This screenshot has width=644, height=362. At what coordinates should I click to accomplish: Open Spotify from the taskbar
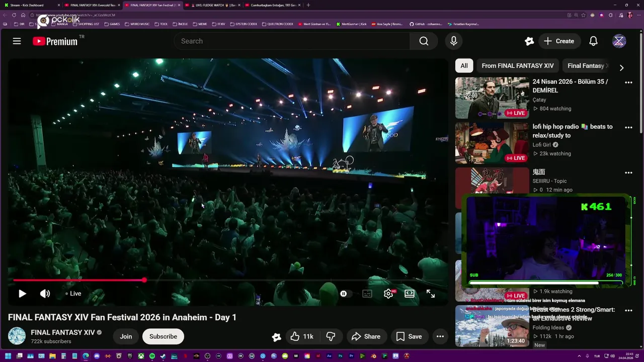point(152,356)
